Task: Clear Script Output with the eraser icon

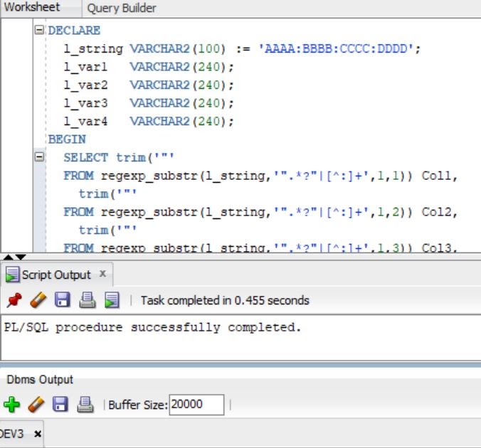Action: [38, 300]
